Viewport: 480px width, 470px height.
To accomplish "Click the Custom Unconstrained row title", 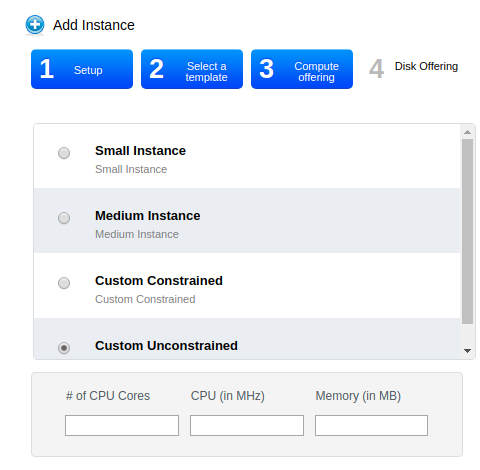I will pos(166,346).
